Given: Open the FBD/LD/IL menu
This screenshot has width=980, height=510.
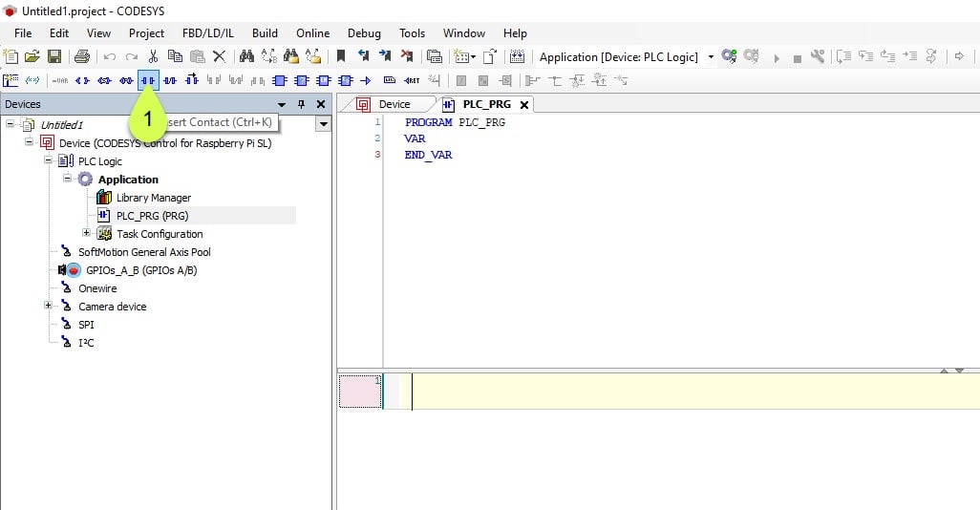Looking at the screenshot, I should [207, 33].
